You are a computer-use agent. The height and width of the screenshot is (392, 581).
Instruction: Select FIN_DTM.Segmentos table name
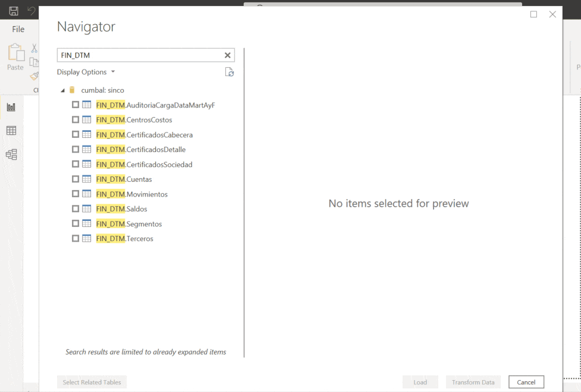(x=129, y=223)
